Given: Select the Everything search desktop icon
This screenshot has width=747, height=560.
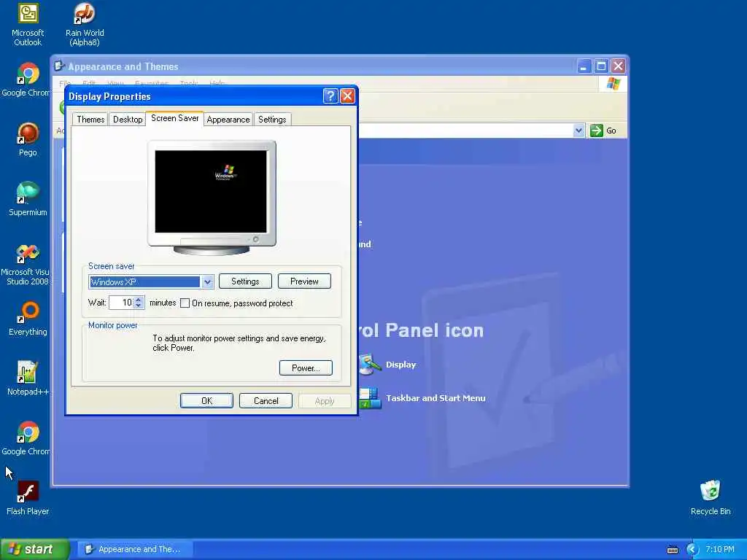Looking at the screenshot, I should (28, 319).
